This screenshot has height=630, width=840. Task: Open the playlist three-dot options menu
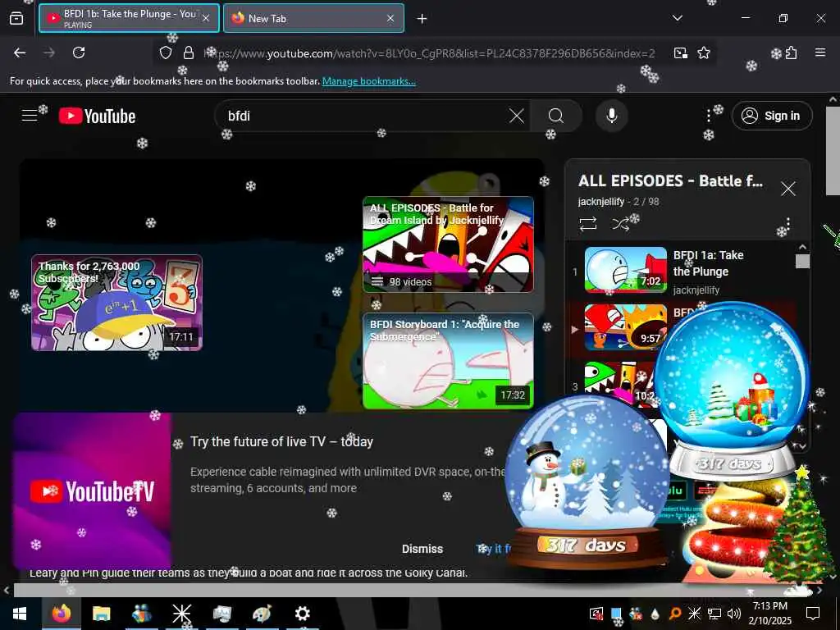[787, 223]
